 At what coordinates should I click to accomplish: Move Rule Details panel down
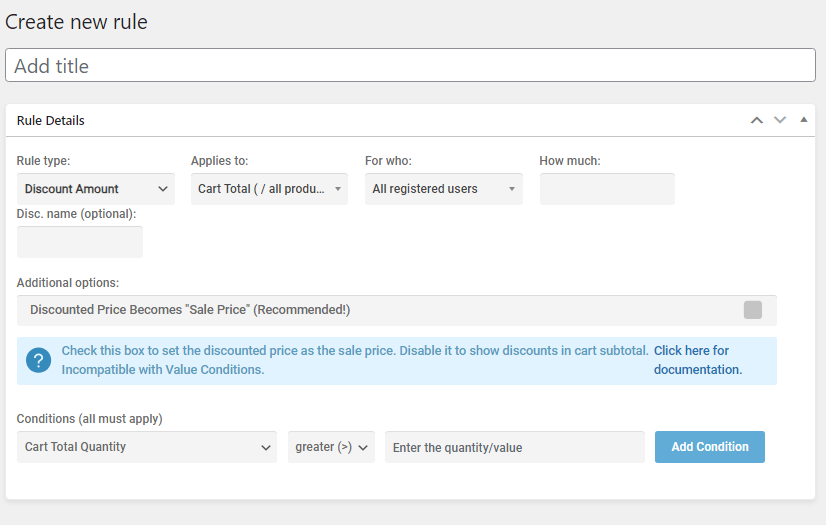[x=780, y=121]
